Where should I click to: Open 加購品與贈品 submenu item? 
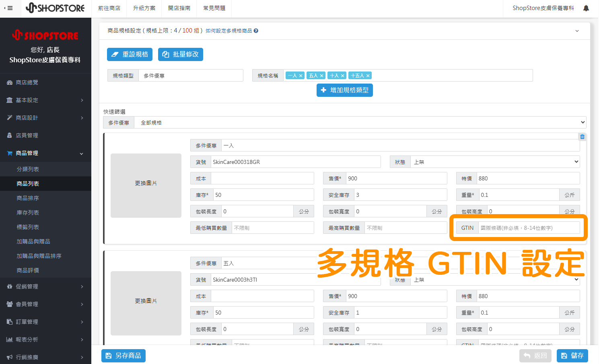(45, 241)
